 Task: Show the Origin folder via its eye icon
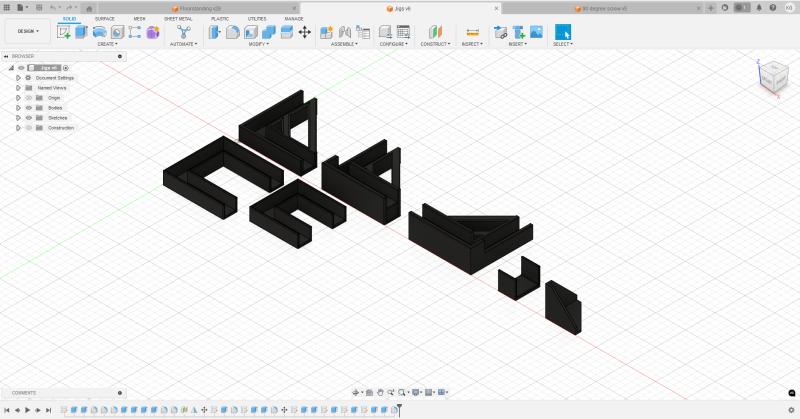(x=28, y=98)
